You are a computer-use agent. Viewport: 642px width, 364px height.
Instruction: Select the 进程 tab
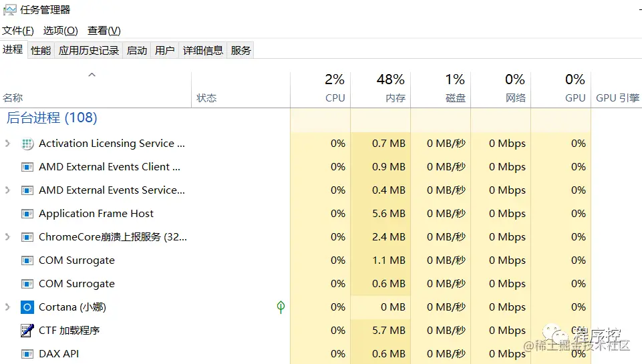coord(13,49)
